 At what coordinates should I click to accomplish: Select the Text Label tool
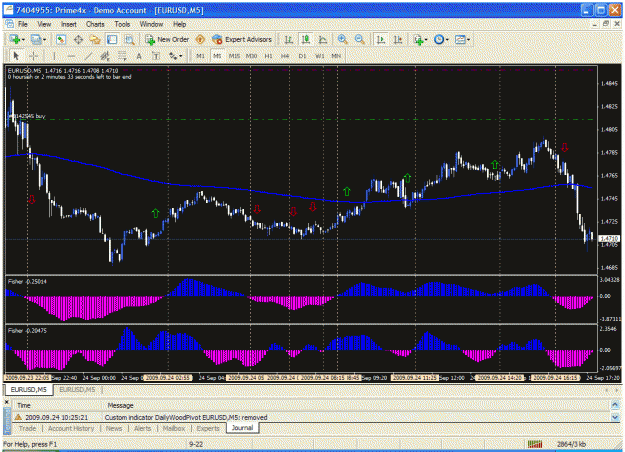point(156,56)
